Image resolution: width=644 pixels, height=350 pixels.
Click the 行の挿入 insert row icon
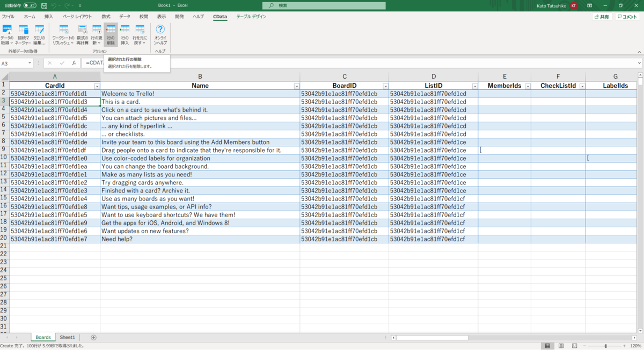[125, 35]
